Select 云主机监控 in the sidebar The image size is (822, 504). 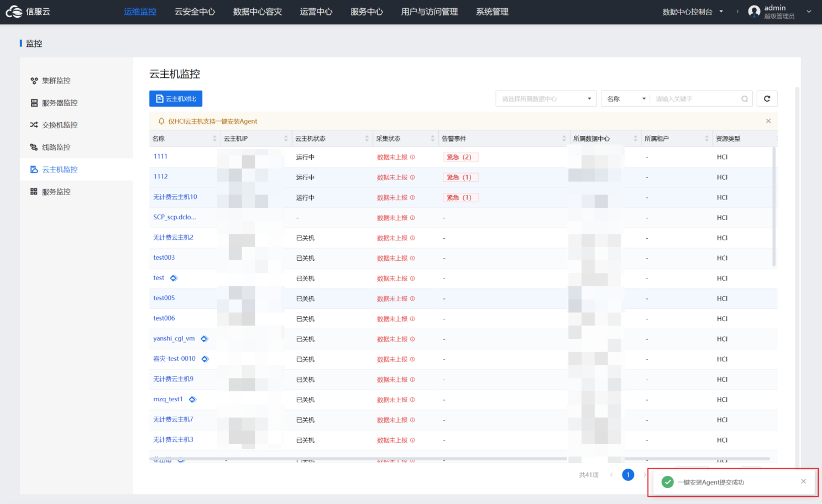(x=76, y=169)
